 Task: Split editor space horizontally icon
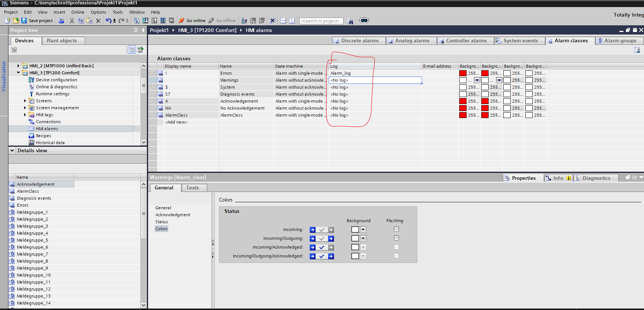(x=283, y=21)
